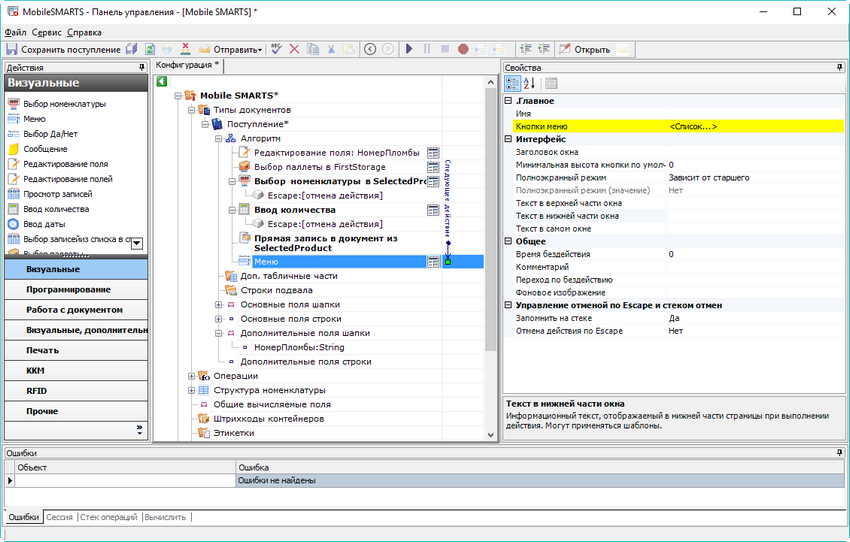Expand the Основные поля шапки node
Image resolution: width=850 pixels, height=542 pixels.
click(x=218, y=305)
